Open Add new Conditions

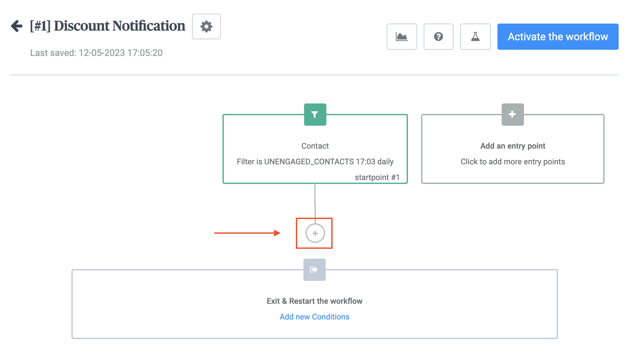[x=314, y=317]
